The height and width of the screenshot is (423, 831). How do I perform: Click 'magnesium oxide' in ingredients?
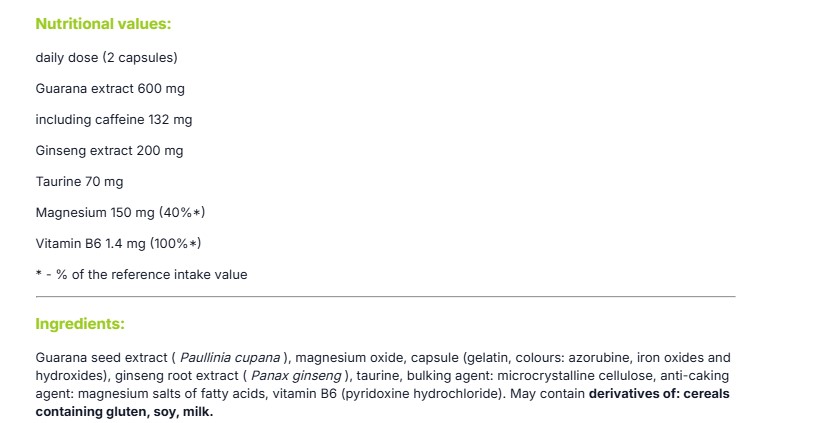point(350,358)
